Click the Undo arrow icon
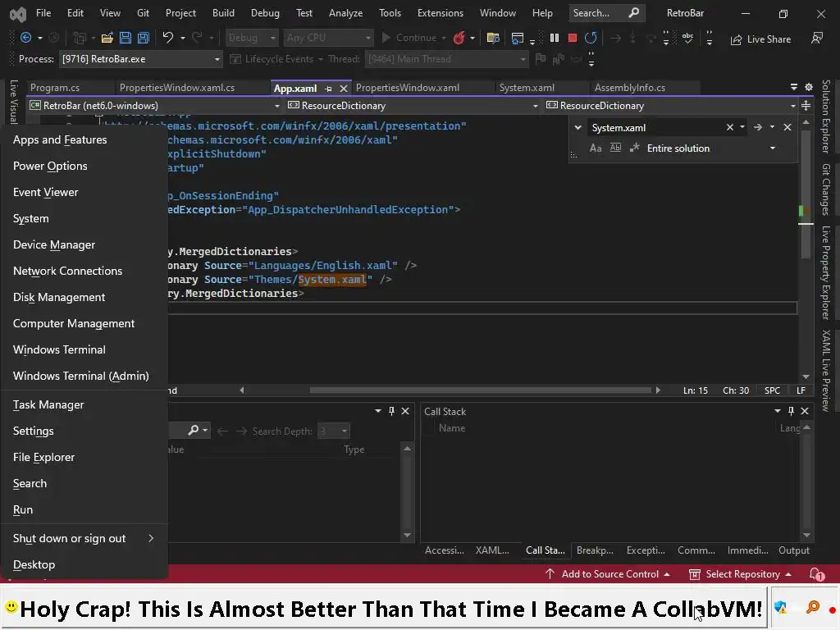This screenshot has height=630, width=840. pyautogui.click(x=168, y=38)
